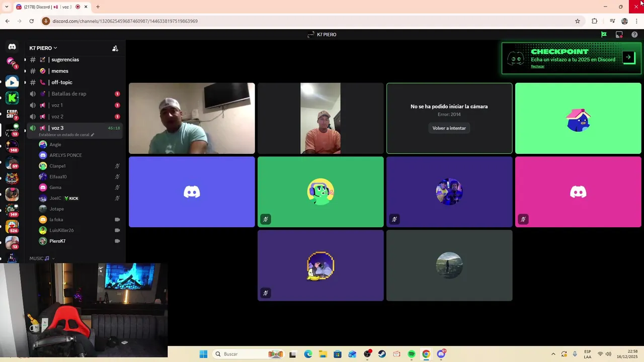Click the Chrome address bar URL

point(125,21)
